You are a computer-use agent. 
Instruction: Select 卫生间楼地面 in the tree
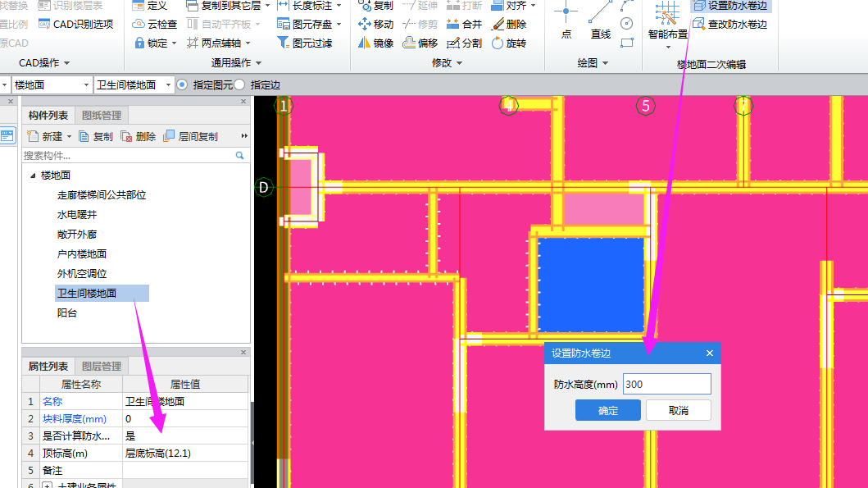tap(102, 293)
